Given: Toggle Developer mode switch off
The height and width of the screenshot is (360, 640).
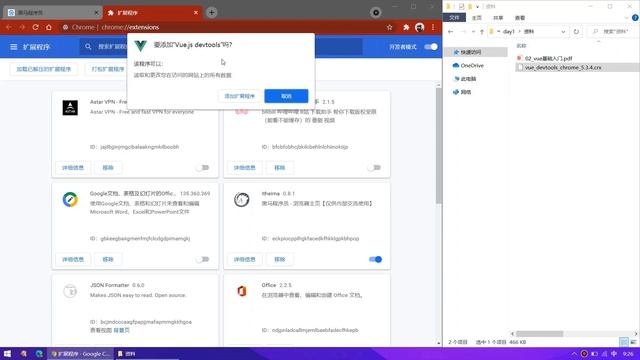Looking at the screenshot, I should 431,47.
